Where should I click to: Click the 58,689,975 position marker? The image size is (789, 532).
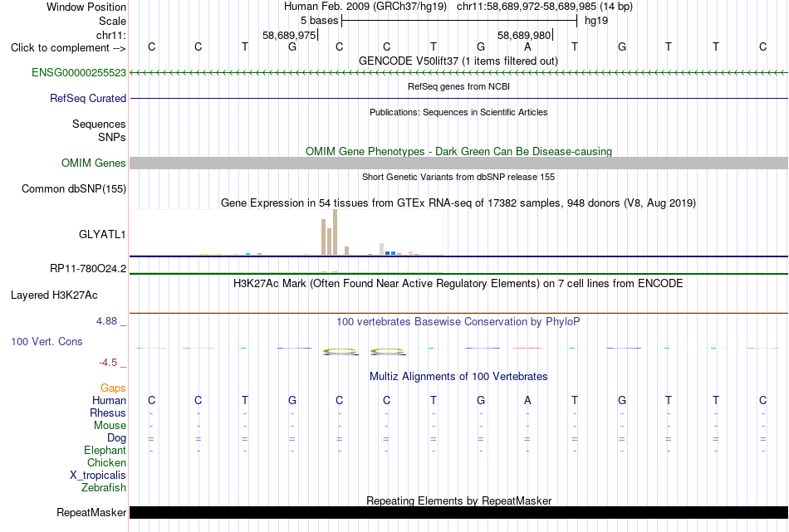click(x=289, y=35)
